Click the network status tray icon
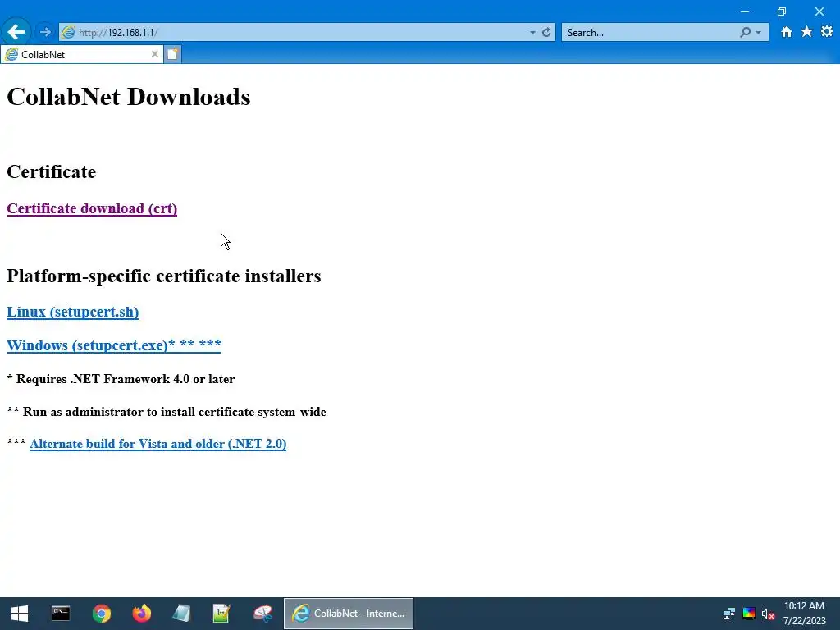This screenshot has height=630, width=840. [x=729, y=614]
